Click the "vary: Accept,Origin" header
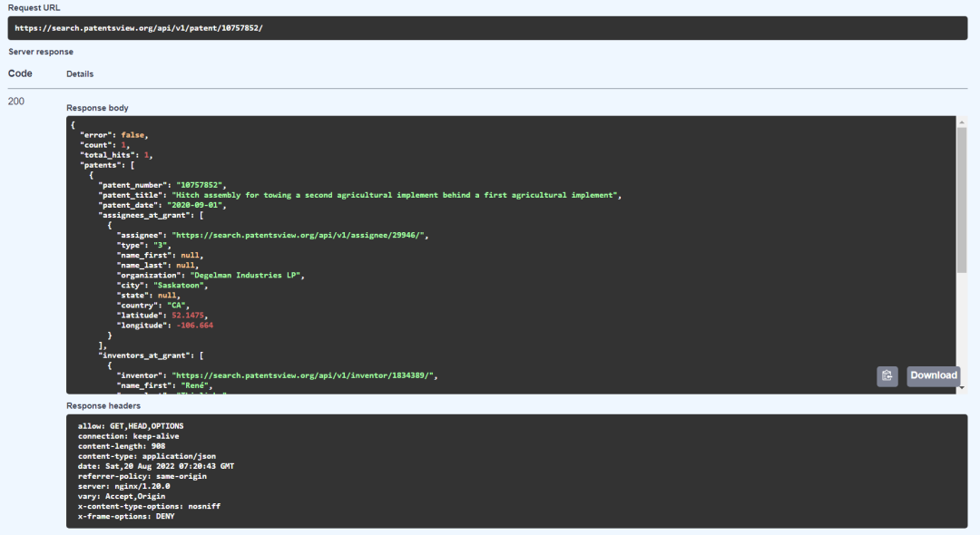The image size is (980, 535). 122,496
